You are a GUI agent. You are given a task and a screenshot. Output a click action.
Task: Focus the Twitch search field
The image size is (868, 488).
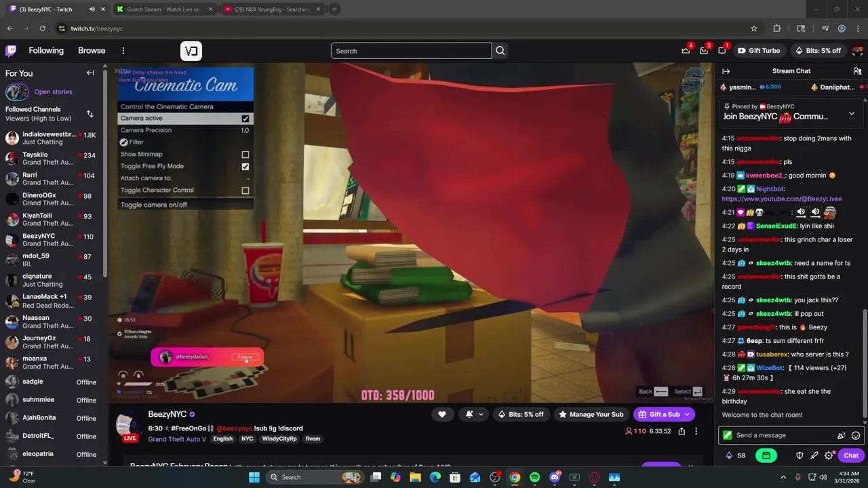(411, 51)
